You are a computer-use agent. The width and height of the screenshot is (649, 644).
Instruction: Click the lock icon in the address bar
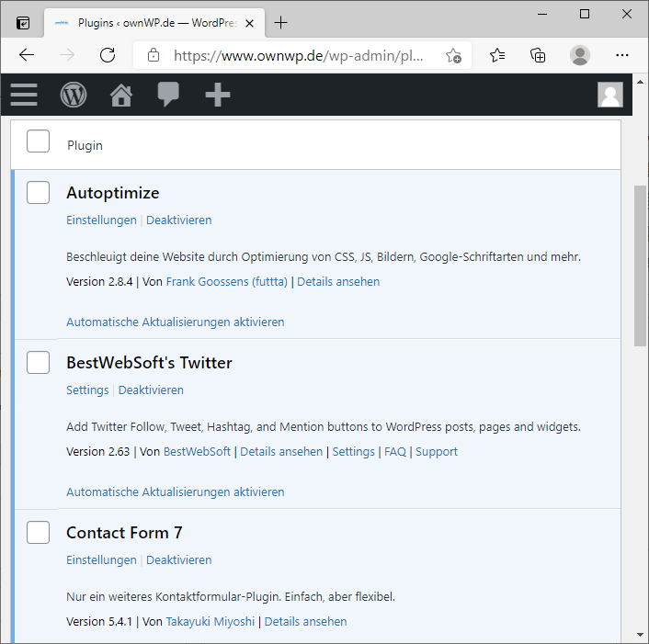click(154, 55)
